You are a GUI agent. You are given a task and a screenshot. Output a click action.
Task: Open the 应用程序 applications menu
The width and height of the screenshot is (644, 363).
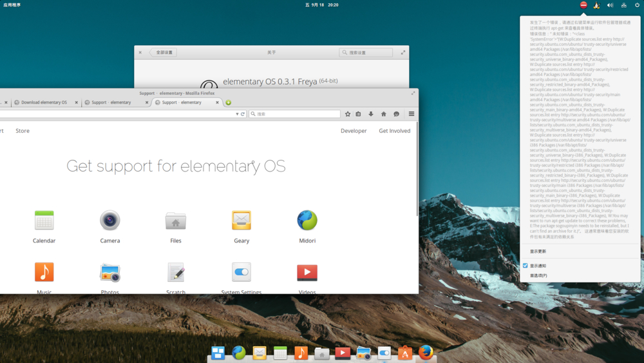(12, 5)
